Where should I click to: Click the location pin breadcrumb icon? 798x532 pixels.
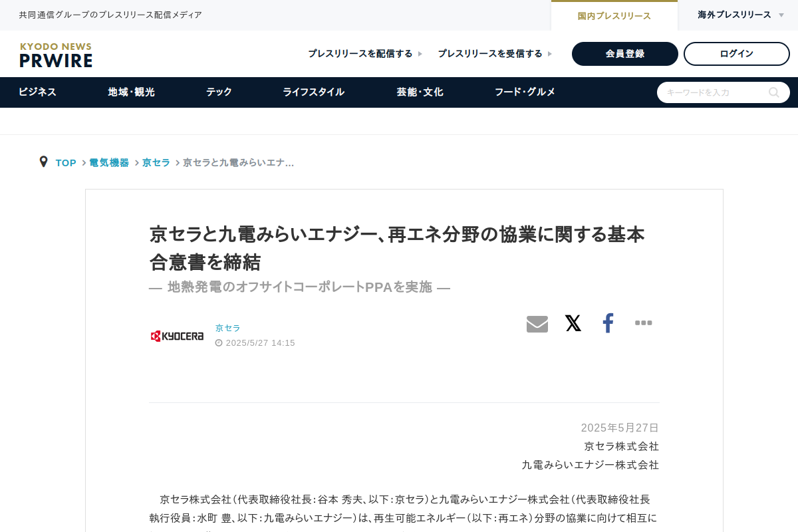(44, 162)
